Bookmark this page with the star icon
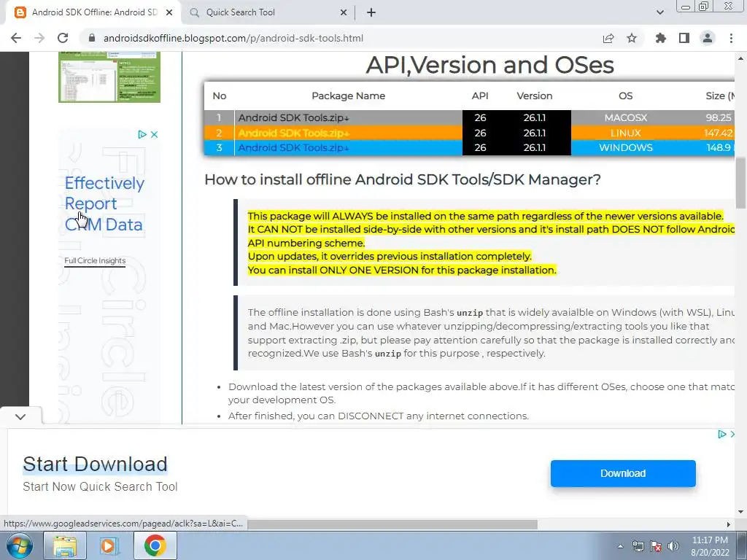 [x=632, y=38]
